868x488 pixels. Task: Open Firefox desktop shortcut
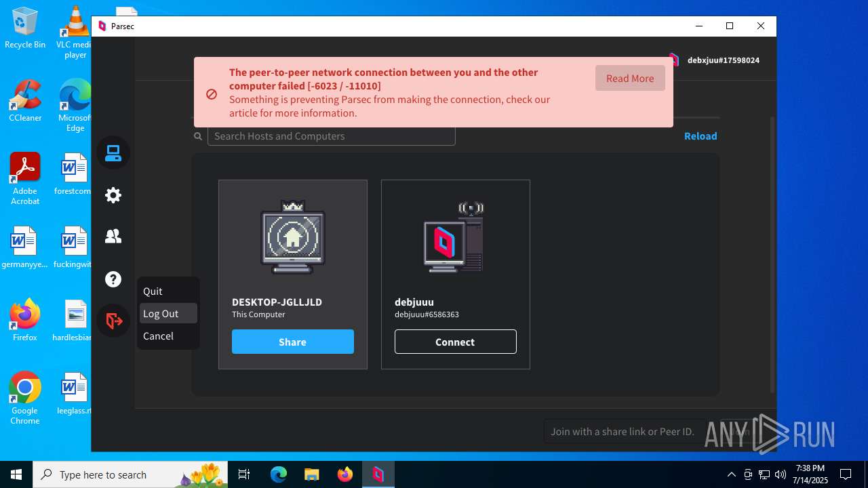pos(25,320)
